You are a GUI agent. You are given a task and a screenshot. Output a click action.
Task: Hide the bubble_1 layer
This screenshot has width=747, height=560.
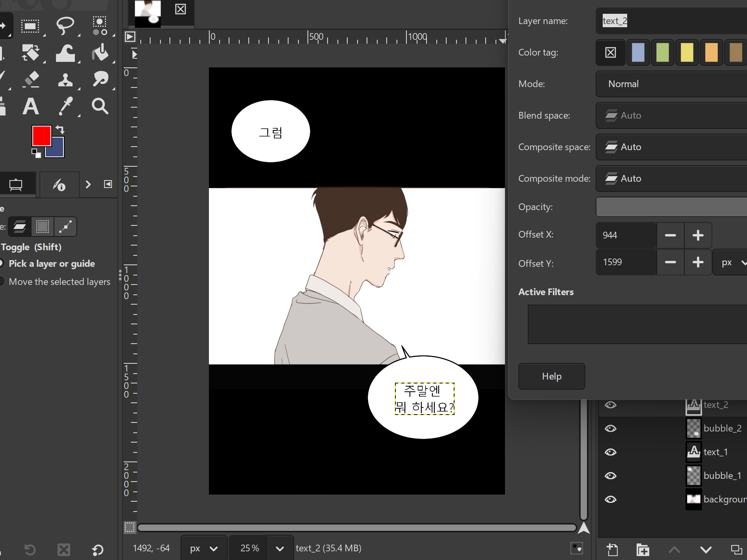pos(611,476)
